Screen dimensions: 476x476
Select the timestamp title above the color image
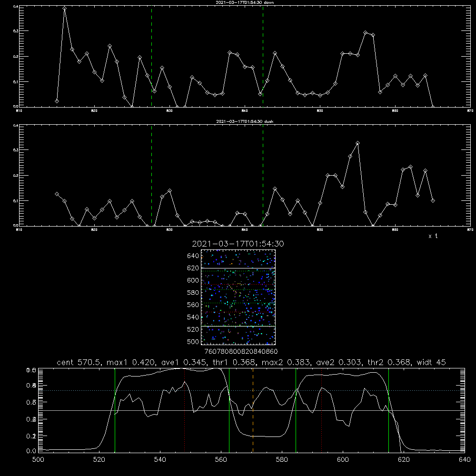coord(238,244)
